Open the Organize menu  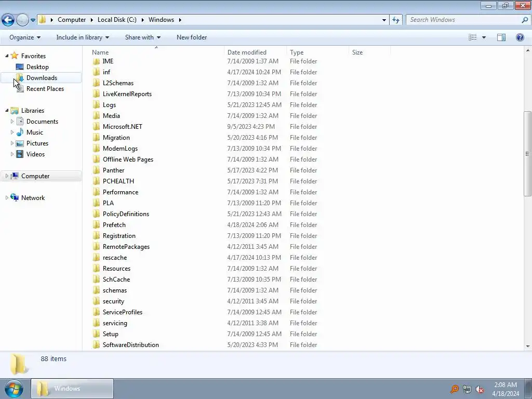(25, 37)
